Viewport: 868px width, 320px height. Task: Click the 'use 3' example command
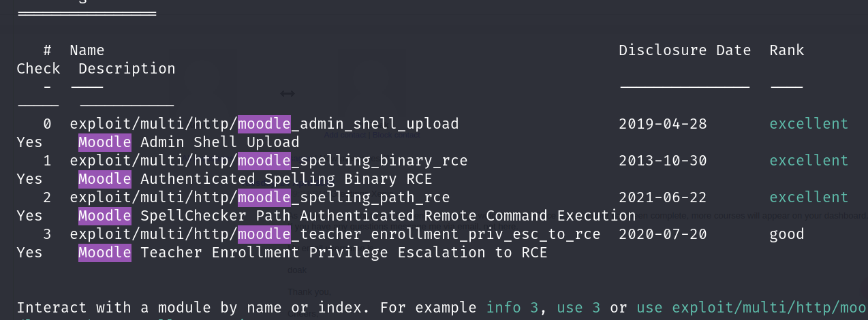[x=578, y=308]
